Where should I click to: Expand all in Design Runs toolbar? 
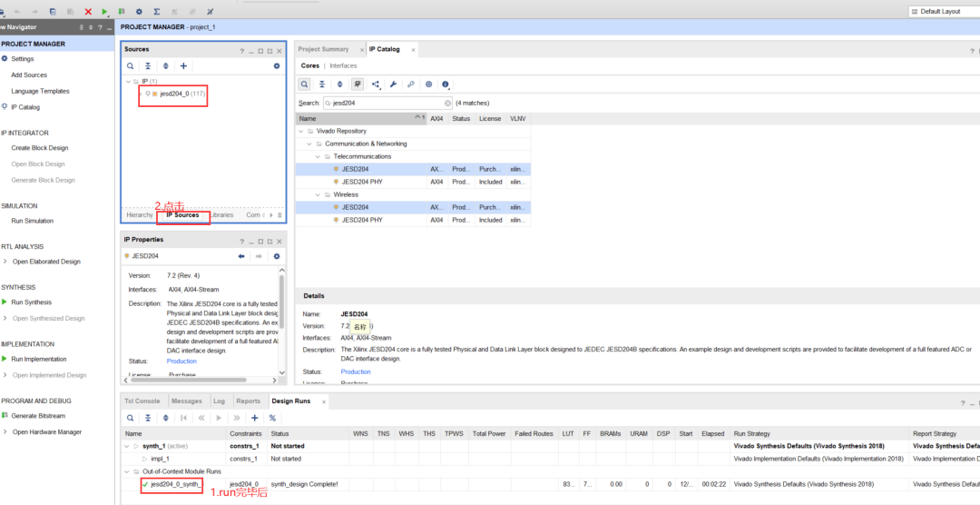(166, 418)
